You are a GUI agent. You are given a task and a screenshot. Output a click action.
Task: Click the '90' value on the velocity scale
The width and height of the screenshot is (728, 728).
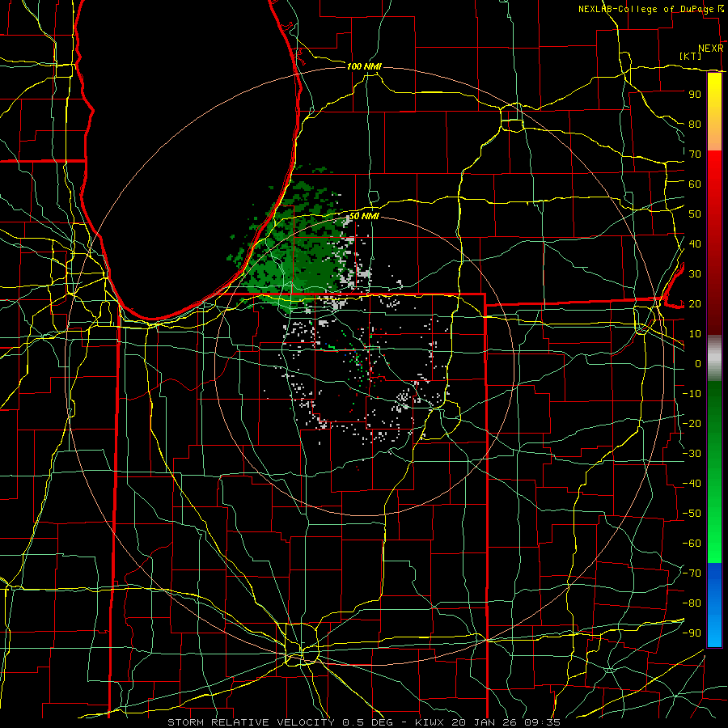(x=695, y=95)
